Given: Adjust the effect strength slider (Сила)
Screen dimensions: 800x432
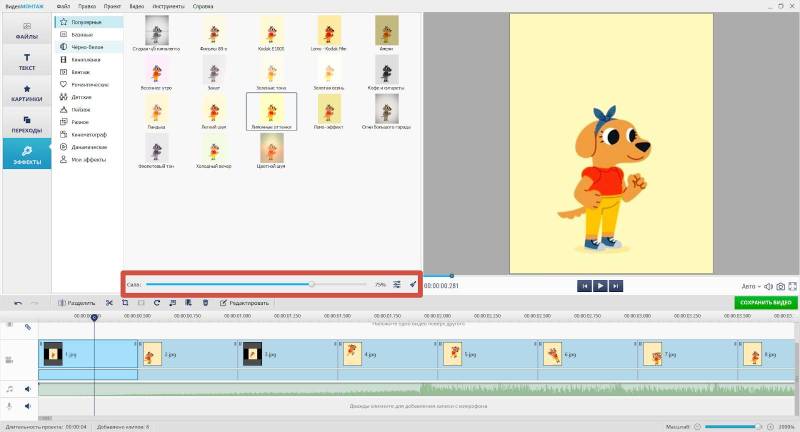Looking at the screenshot, I should click(256, 285).
